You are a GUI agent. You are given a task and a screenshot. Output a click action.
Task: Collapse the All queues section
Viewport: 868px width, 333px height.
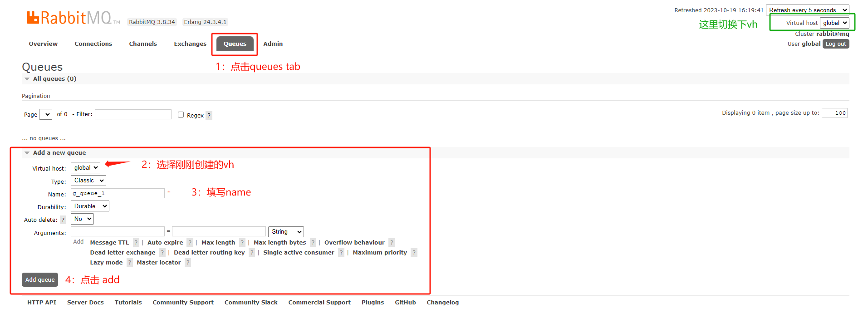pyautogui.click(x=54, y=78)
